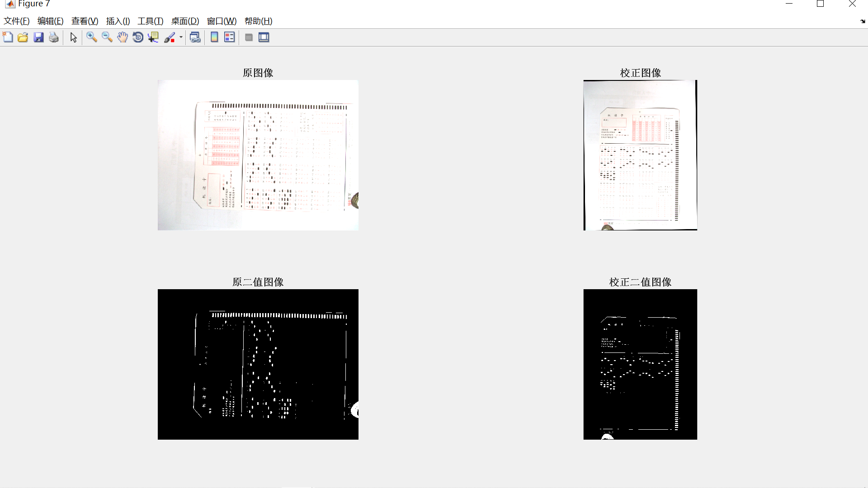Select the 原图像 original image plot
Viewport: 868px width, 488px height.
coord(258,155)
